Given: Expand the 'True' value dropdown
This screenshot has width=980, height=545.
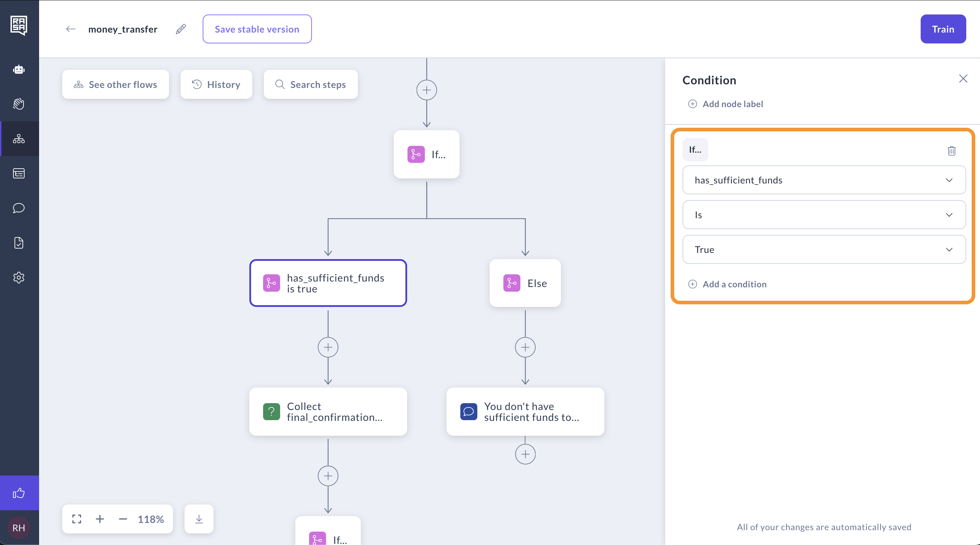Looking at the screenshot, I should tap(824, 249).
